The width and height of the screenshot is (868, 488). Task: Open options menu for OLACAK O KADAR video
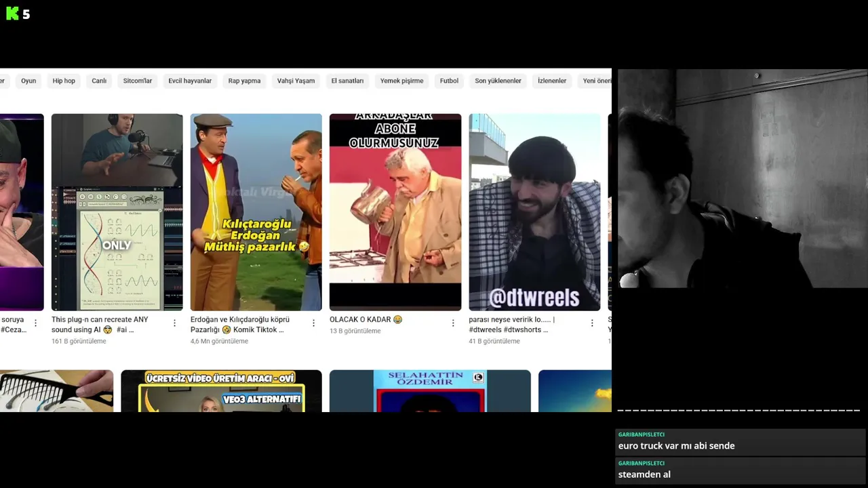pos(453,323)
